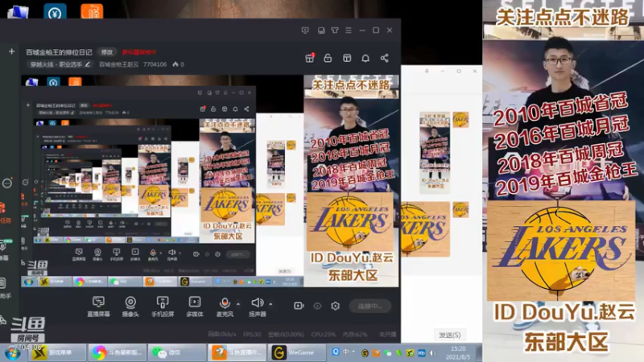Click the plus icon to add scene
Viewport: 644px width, 362px height.
11,51
